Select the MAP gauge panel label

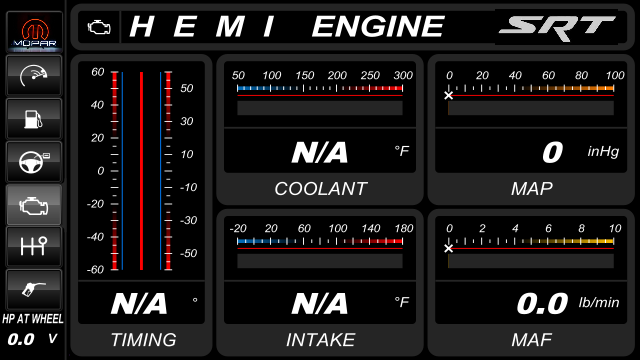point(531,189)
